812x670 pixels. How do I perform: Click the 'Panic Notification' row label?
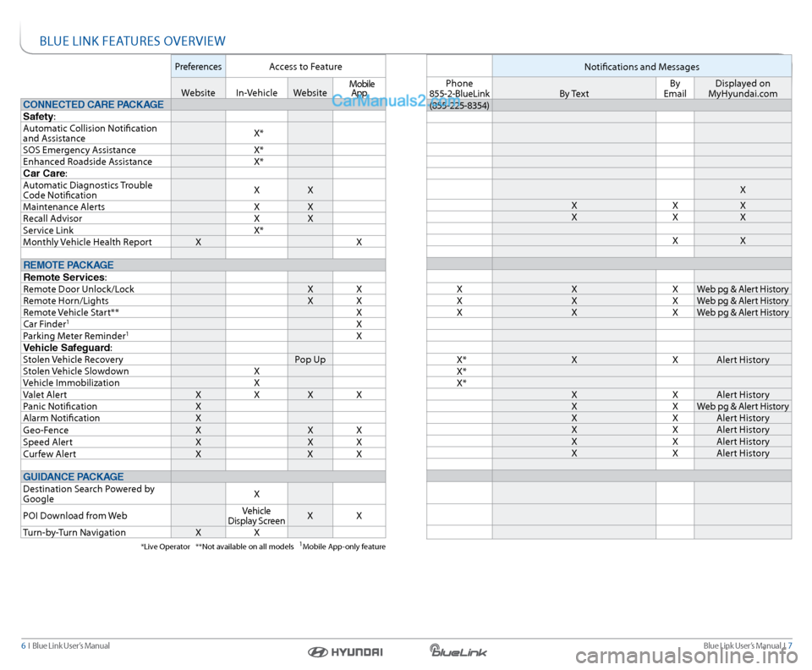pos(60,406)
